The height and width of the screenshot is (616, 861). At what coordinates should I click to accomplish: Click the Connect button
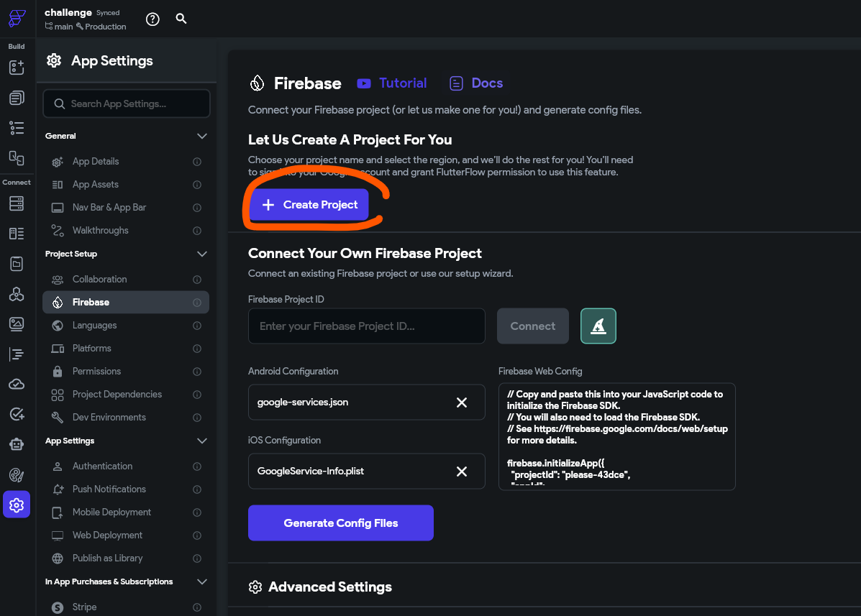532,326
